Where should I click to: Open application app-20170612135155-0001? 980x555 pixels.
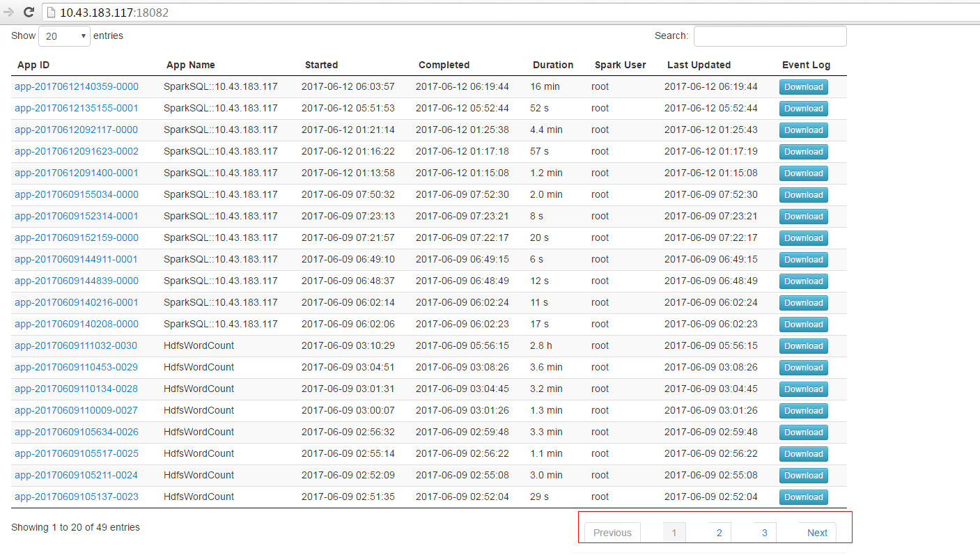77,108
